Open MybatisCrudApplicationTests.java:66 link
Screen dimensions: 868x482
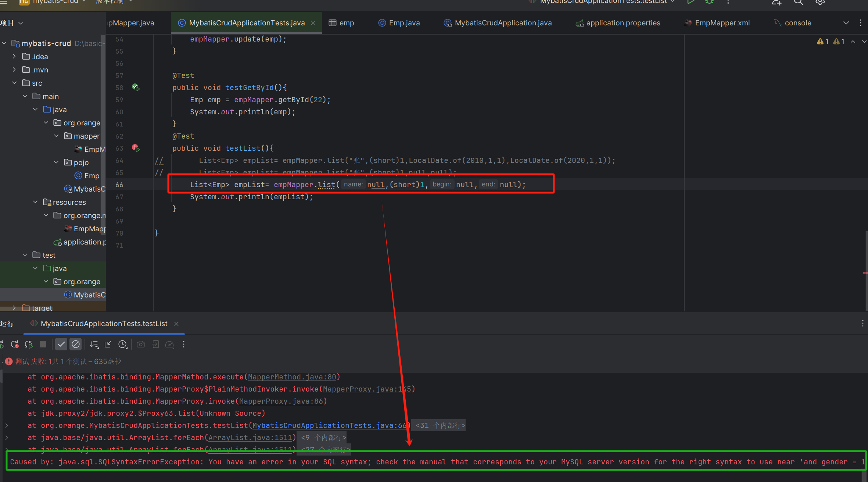coord(330,425)
